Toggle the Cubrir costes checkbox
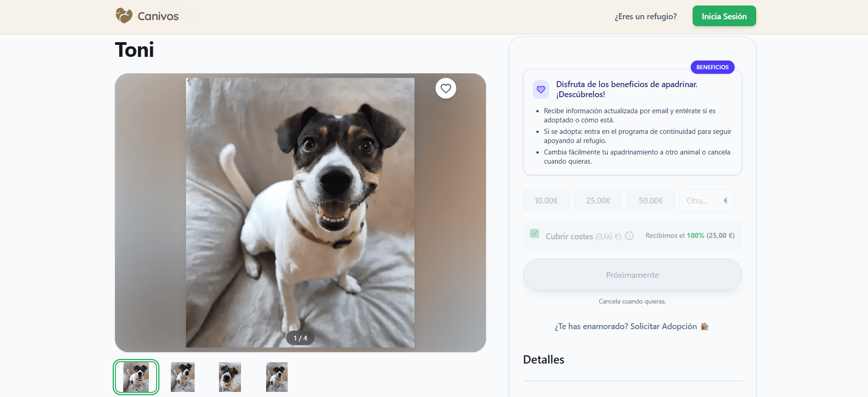Screen dimensions: 868x397 click(x=535, y=233)
